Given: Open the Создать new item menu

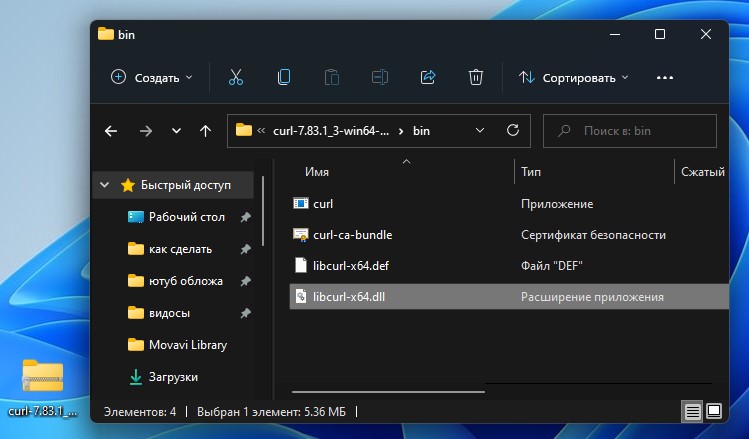Looking at the screenshot, I should coord(151,77).
